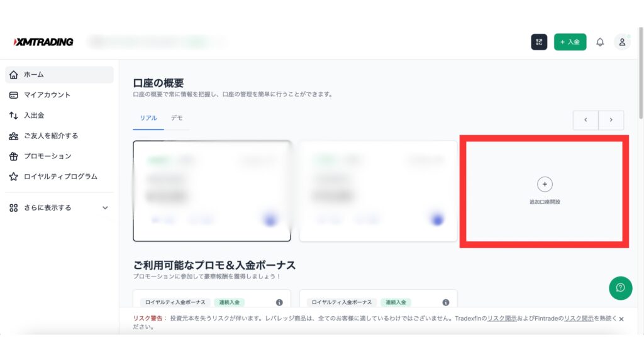
Task: Dismiss the risk warning with the × button
Action: coord(621,319)
